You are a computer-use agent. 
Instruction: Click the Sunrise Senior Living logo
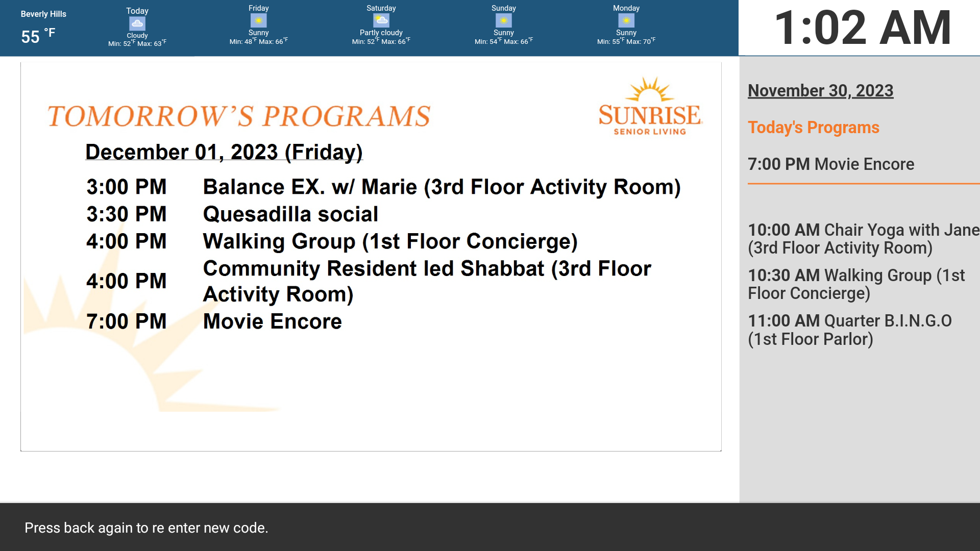tap(650, 107)
